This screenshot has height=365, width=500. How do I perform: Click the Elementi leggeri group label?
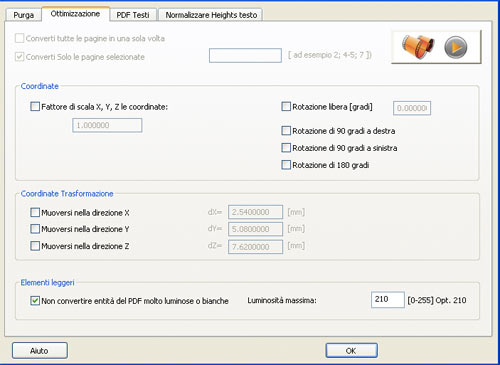48,283
